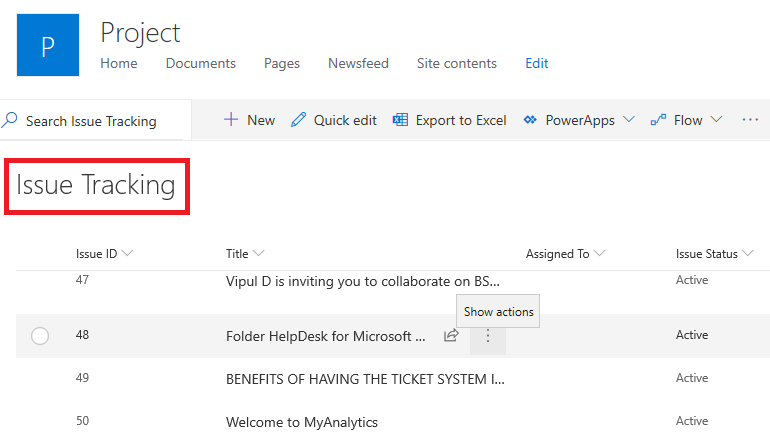Select the row 48 selection circle
The image size is (770, 439).
[x=40, y=336]
